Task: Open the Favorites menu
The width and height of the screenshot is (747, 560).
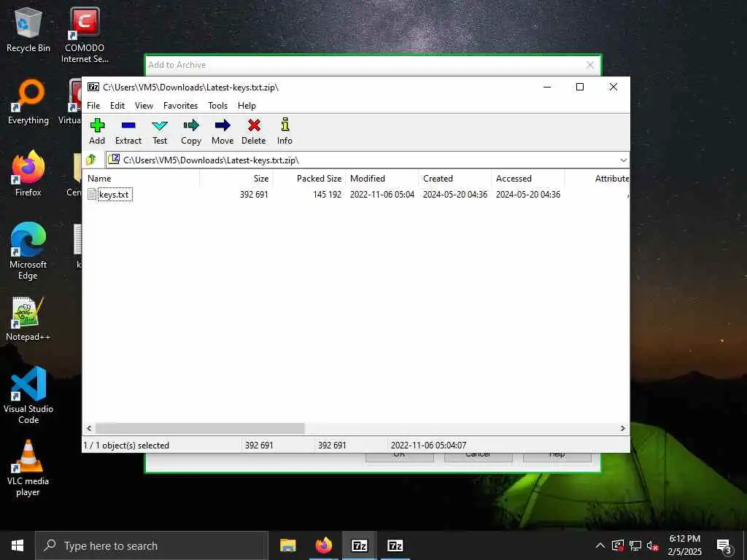Action: (x=181, y=106)
